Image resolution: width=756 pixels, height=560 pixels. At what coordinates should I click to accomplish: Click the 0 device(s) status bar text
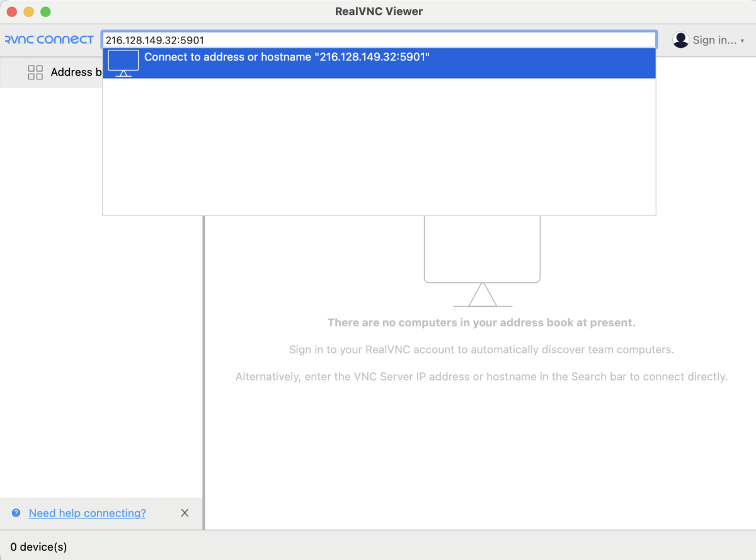39,546
